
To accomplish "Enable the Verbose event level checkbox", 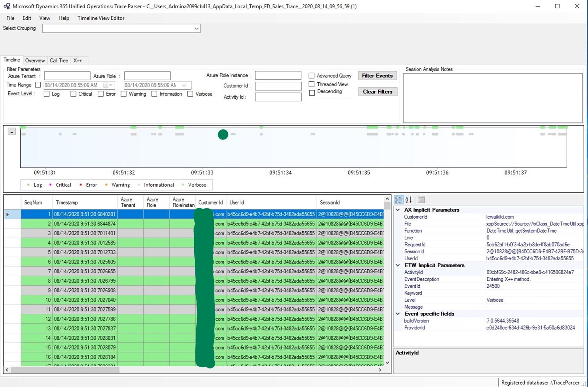I will (x=190, y=94).
